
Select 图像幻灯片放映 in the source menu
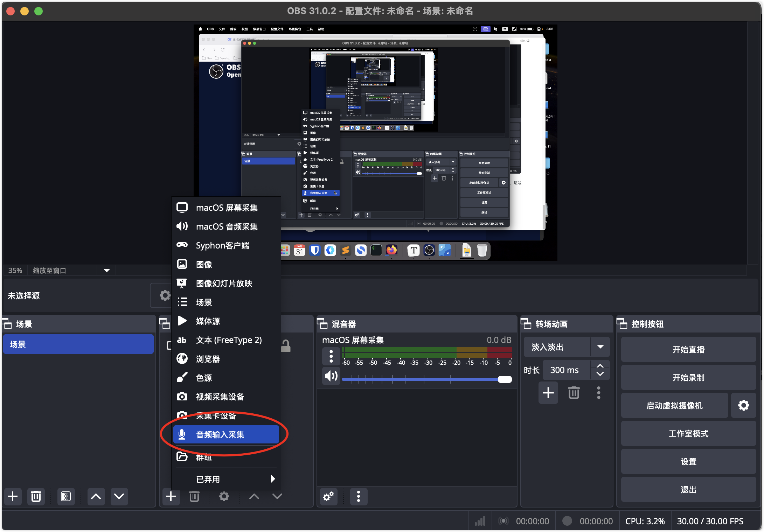pyautogui.click(x=226, y=283)
